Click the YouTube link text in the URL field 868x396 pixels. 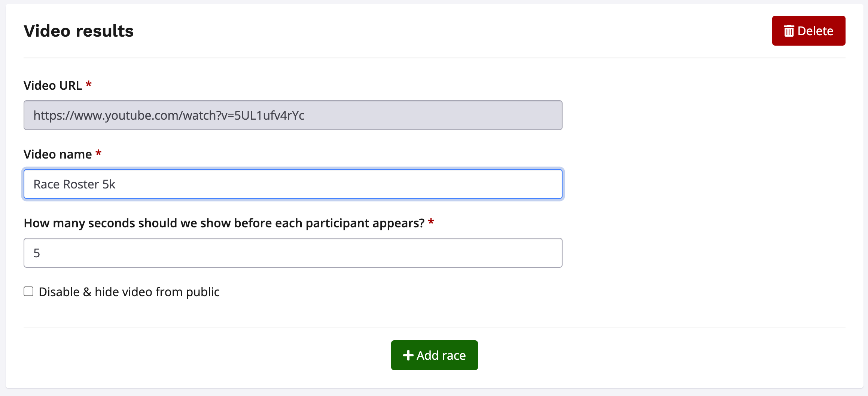tap(168, 115)
